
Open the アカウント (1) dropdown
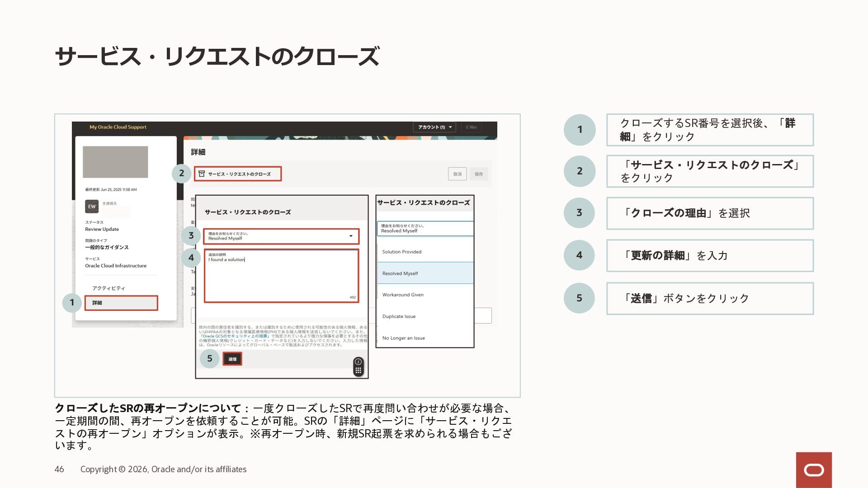(434, 127)
